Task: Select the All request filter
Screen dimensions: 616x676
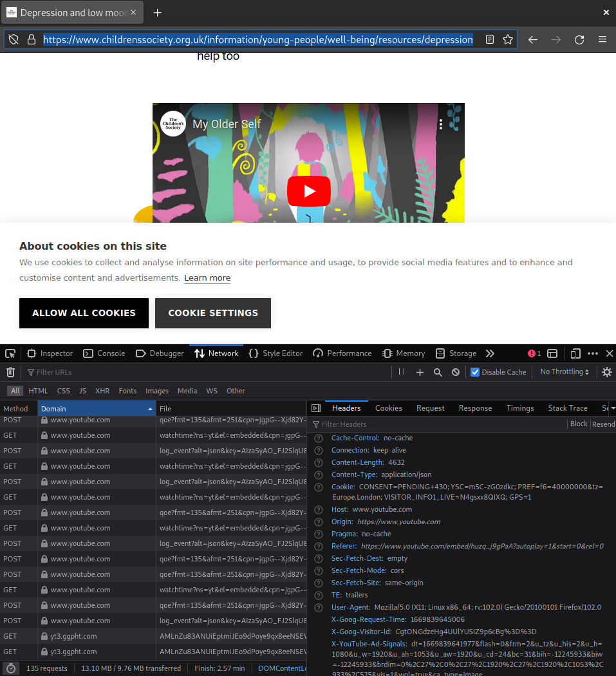Action: click(15, 391)
